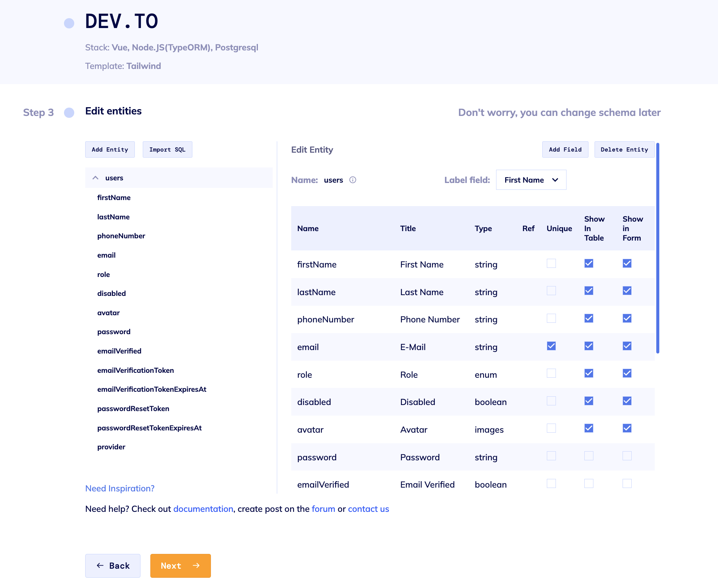Click the fields table vertical scrollbar
This screenshot has height=588, width=718.
tap(658, 248)
